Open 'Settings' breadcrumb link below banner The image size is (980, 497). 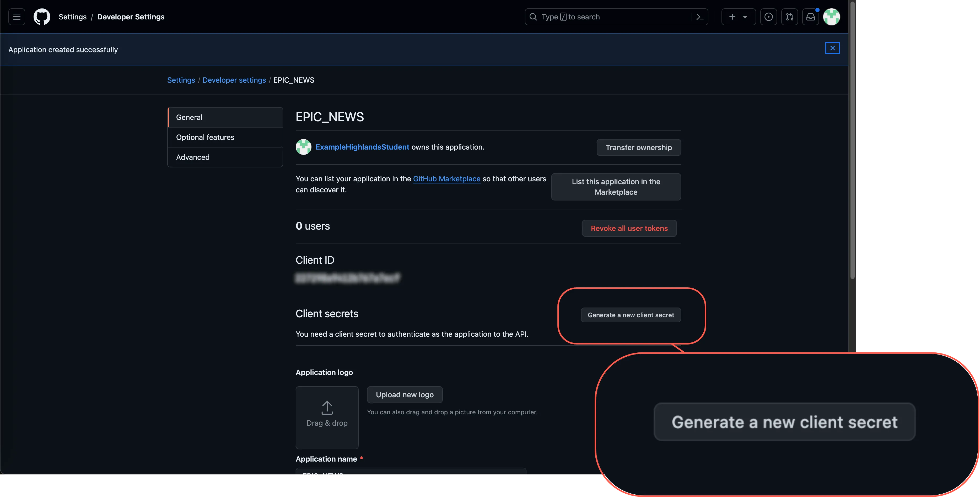[181, 80]
